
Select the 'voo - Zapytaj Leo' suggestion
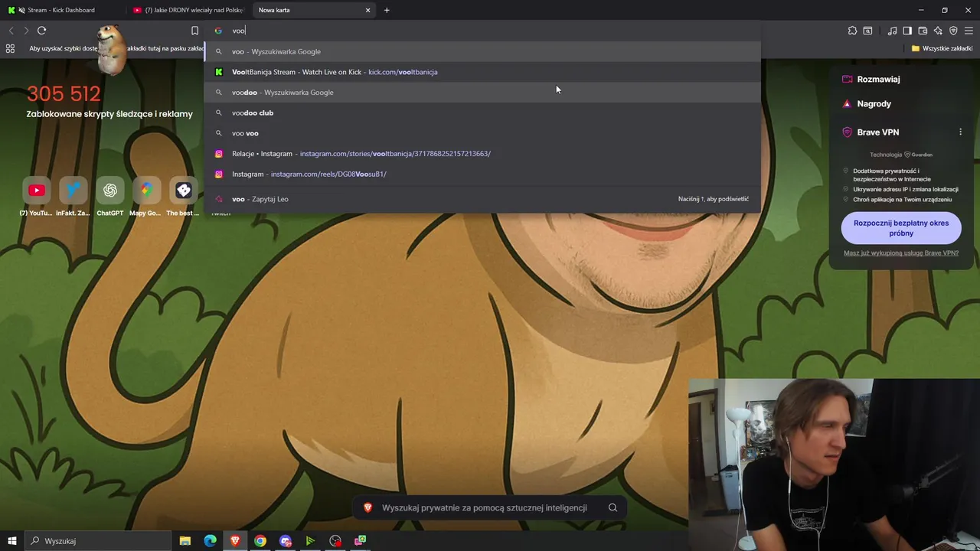[x=482, y=199]
